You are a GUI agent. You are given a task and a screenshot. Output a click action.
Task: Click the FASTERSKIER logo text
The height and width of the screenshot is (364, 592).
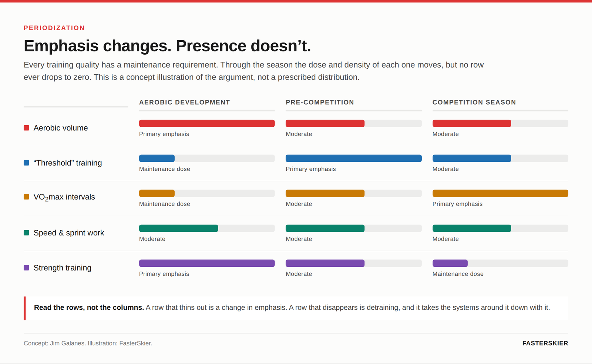(x=545, y=343)
